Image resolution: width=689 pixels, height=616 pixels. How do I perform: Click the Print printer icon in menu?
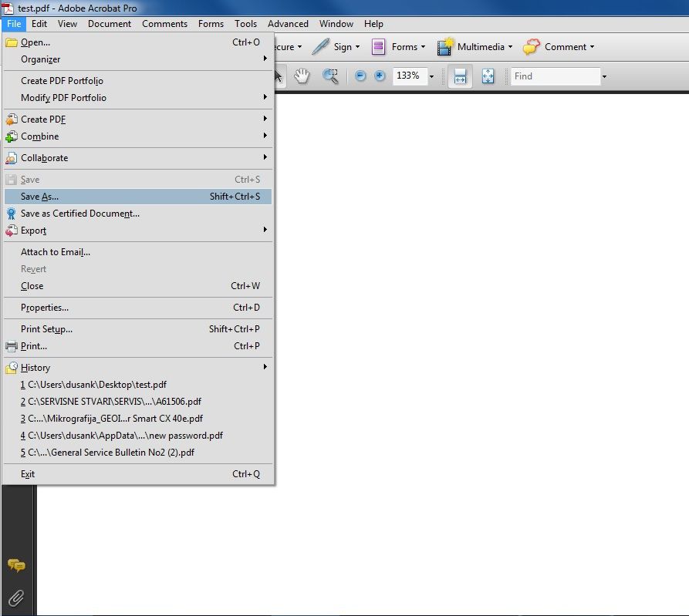coord(12,346)
